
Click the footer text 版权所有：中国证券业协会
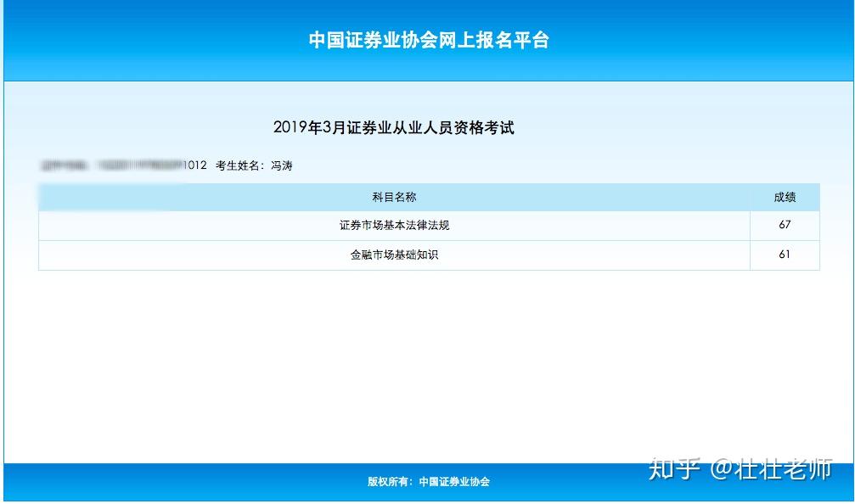[429, 482]
